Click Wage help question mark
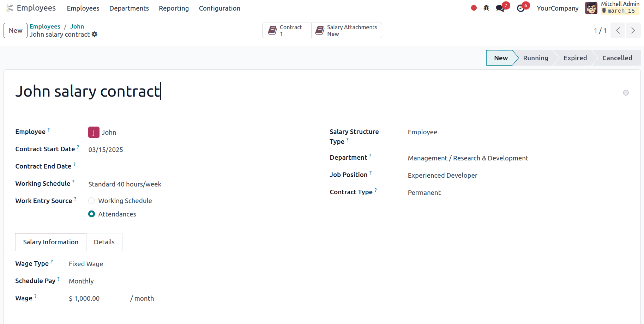This screenshot has height=324, width=644. click(36, 296)
